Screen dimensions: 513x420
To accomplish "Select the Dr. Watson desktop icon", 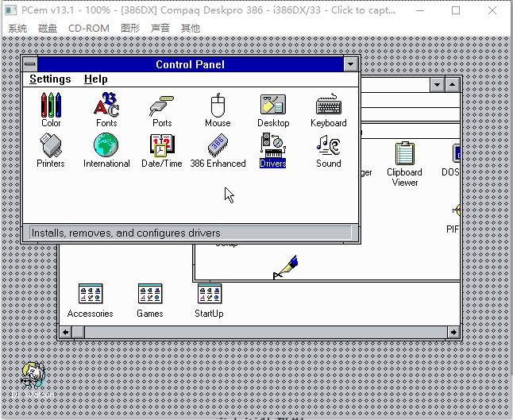I will [x=33, y=380].
